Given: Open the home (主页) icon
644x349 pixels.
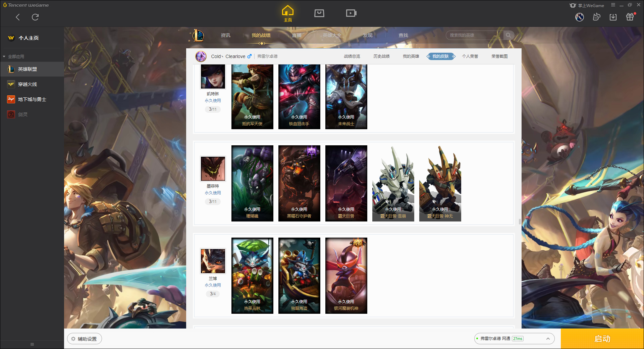Looking at the screenshot, I should [288, 14].
